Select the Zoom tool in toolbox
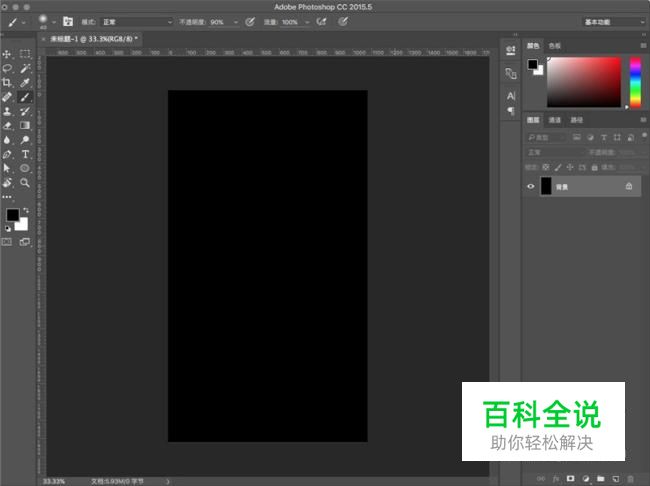Viewport: 650px width, 486px height. (25, 183)
